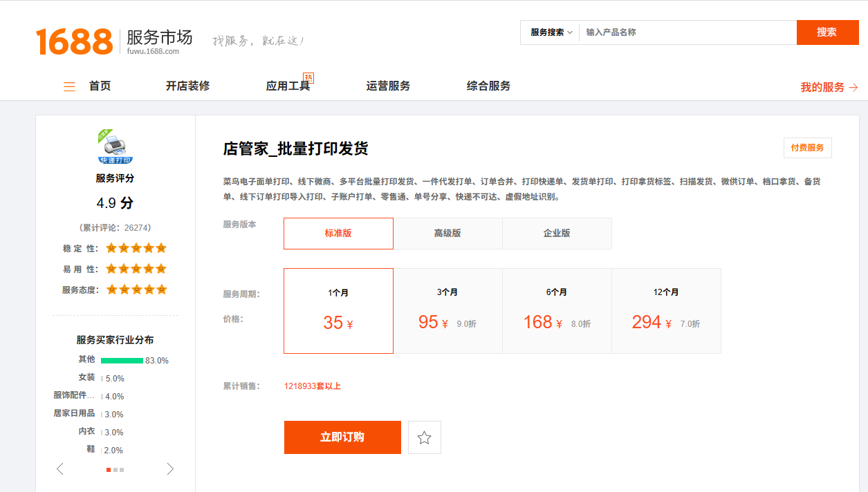The height and width of the screenshot is (492, 868).
Task: Click the 快速打印 printer app icon
Action: pyautogui.click(x=115, y=146)
